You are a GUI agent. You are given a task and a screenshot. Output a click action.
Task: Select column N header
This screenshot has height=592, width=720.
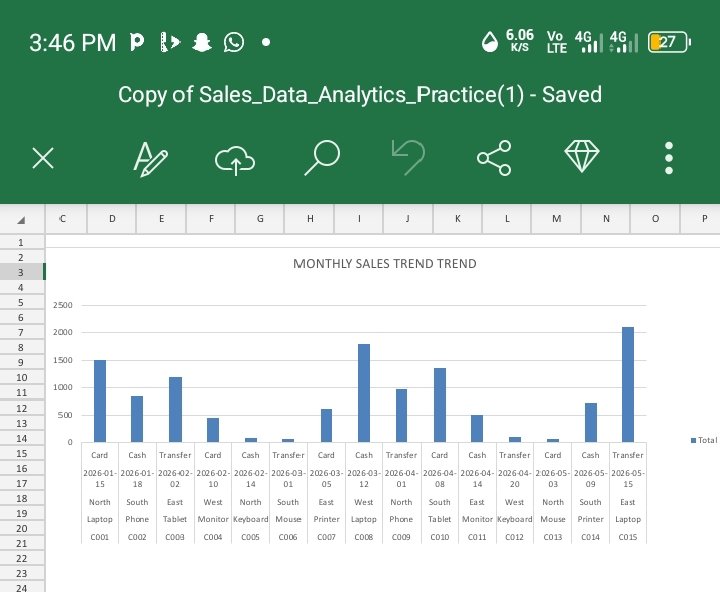click(606, 219)
